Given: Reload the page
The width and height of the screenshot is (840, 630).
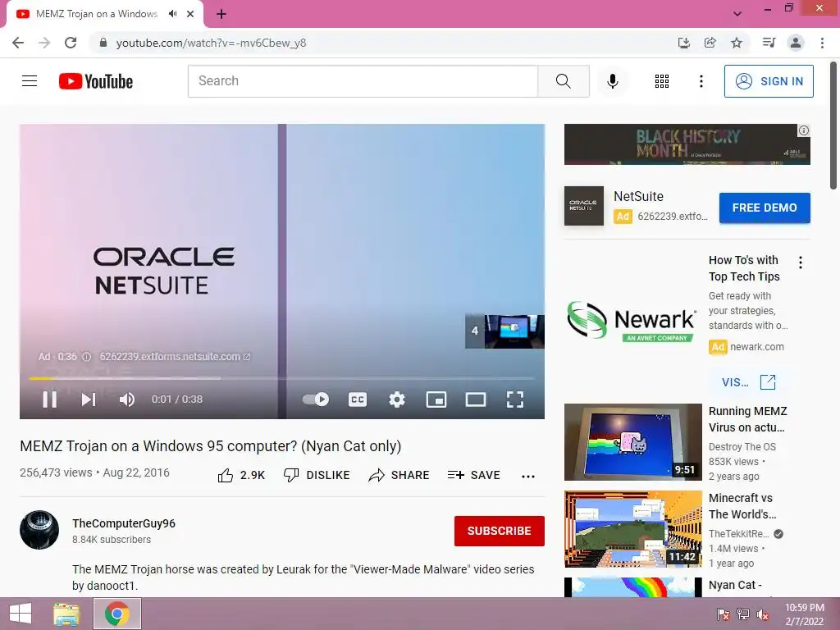Looking at the screenshot, I should click(71, 43).
